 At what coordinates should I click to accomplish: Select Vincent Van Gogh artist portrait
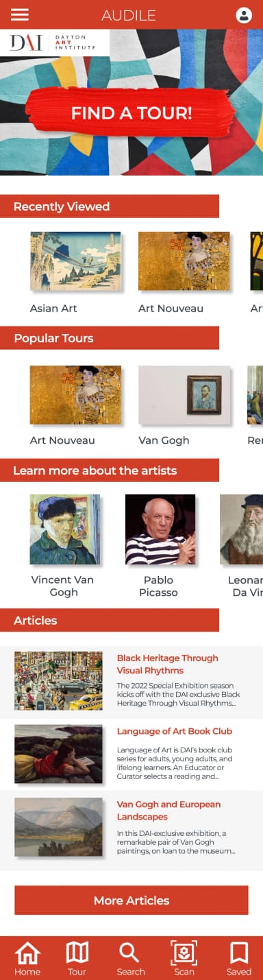coord(65,529)
